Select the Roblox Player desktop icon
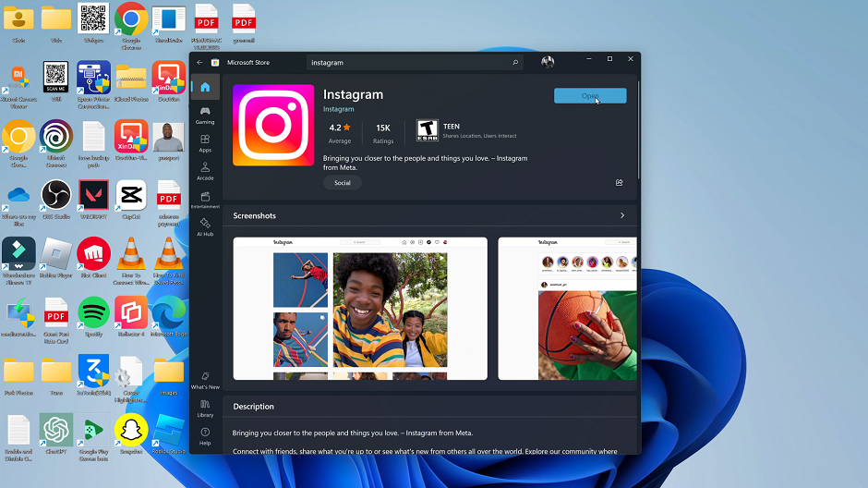Screen dimensions: 868x488 [x=56, y=258]
